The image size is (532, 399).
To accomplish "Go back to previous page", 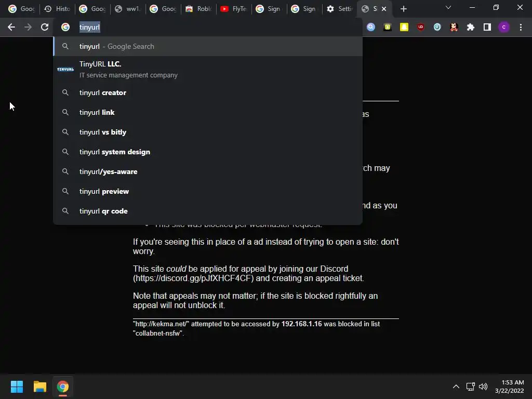I will [11, 27].
